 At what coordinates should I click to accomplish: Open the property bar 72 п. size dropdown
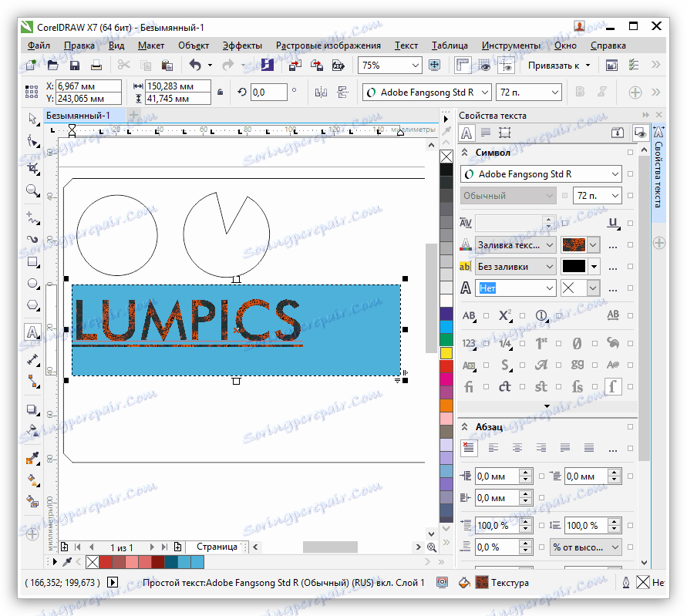(x=554, y=93)
